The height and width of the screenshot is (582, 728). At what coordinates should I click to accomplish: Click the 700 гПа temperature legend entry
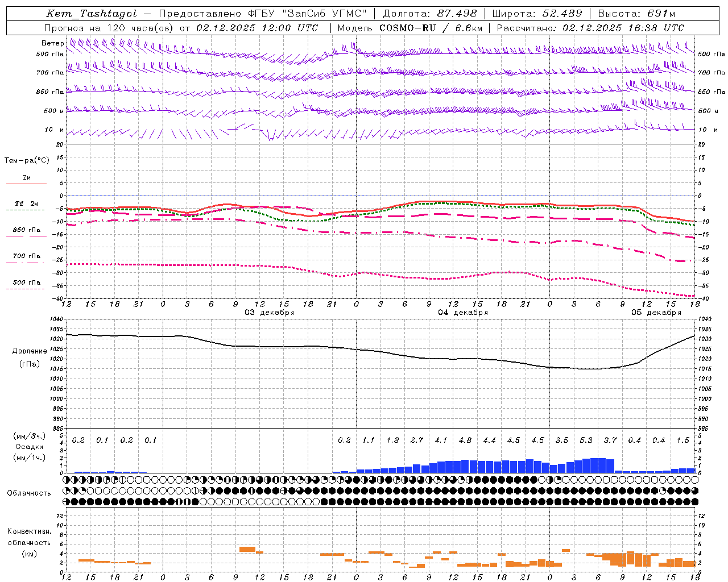click(x=27, y=256)
